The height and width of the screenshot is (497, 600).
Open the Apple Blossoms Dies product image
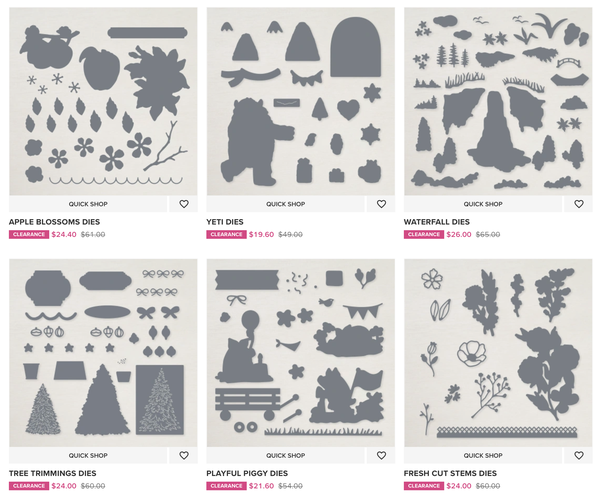(x=103, y=101)
